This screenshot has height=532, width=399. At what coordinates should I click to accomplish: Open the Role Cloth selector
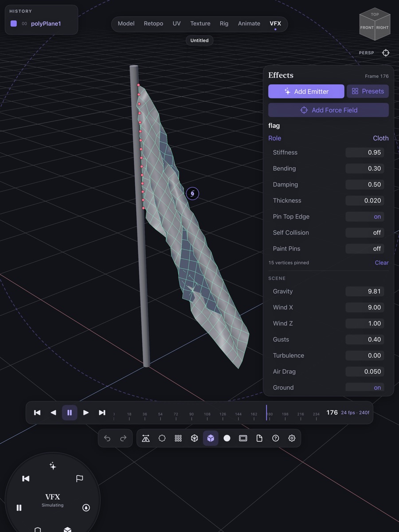click(x=329, y=138)
